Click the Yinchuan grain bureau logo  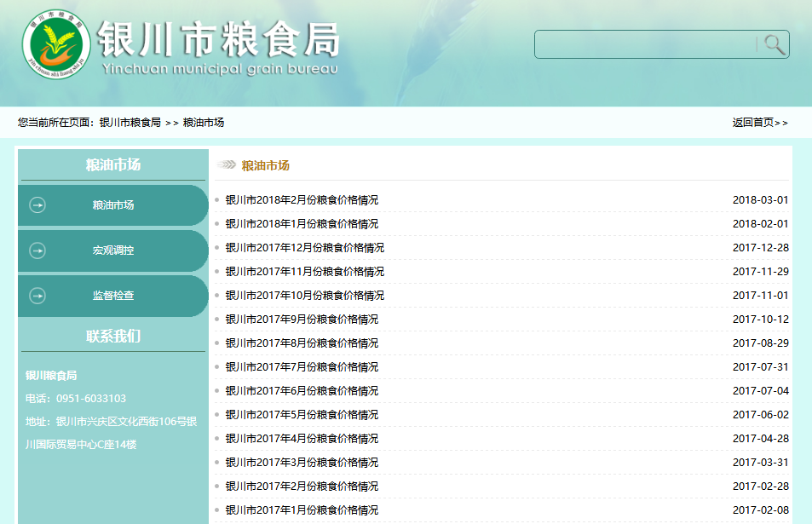(x=56, y=43)
